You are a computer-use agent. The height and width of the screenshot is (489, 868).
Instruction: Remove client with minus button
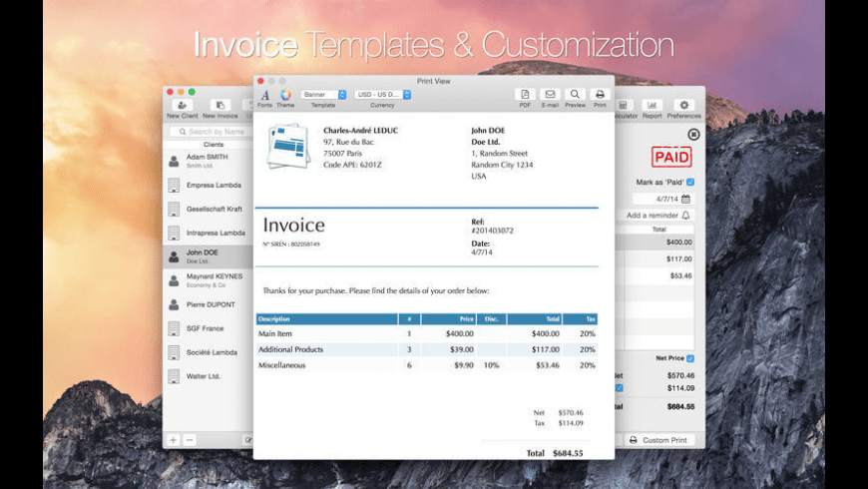190,440
